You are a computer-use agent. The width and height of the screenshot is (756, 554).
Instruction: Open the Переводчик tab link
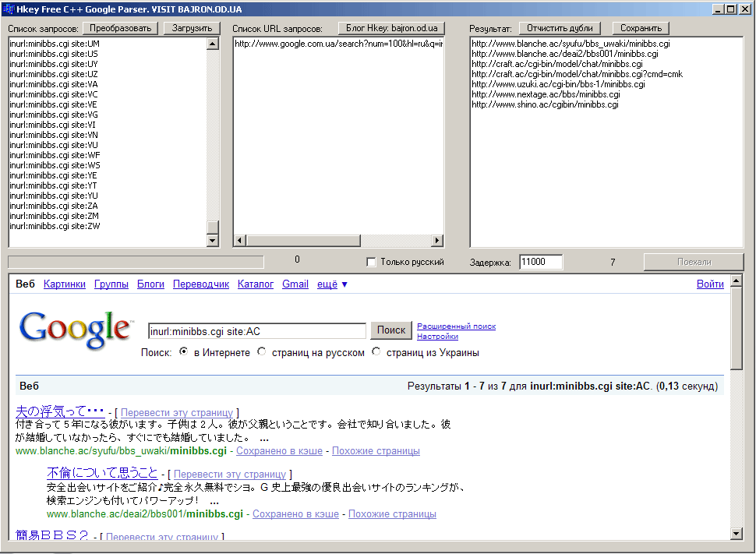coord(201,284)
